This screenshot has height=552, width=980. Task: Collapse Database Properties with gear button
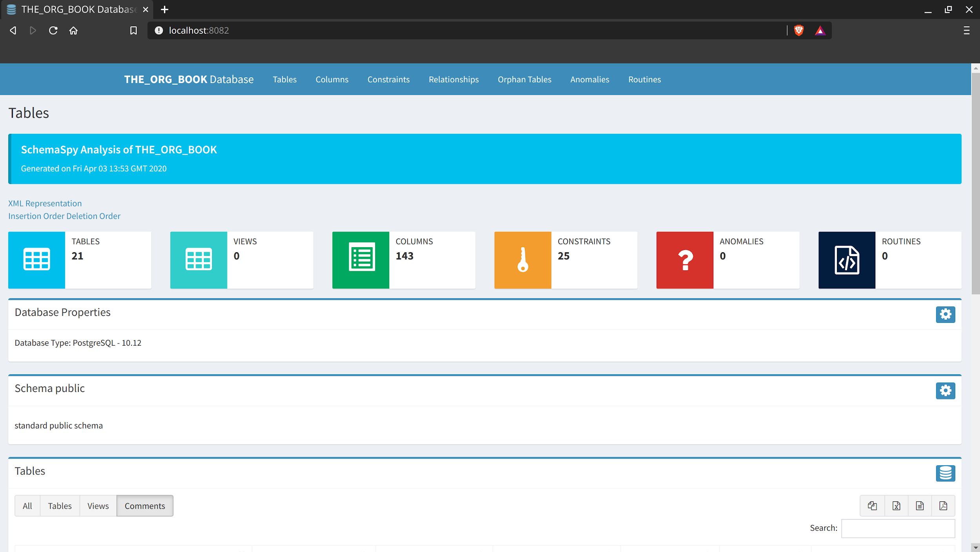pyautogui.click(x=945, y=314)
